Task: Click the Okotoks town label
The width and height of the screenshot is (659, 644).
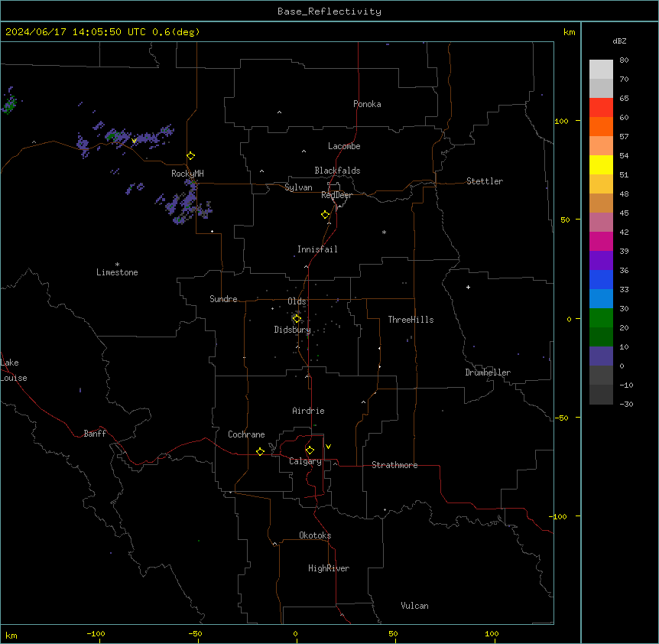Action: (x=315, y=535)
